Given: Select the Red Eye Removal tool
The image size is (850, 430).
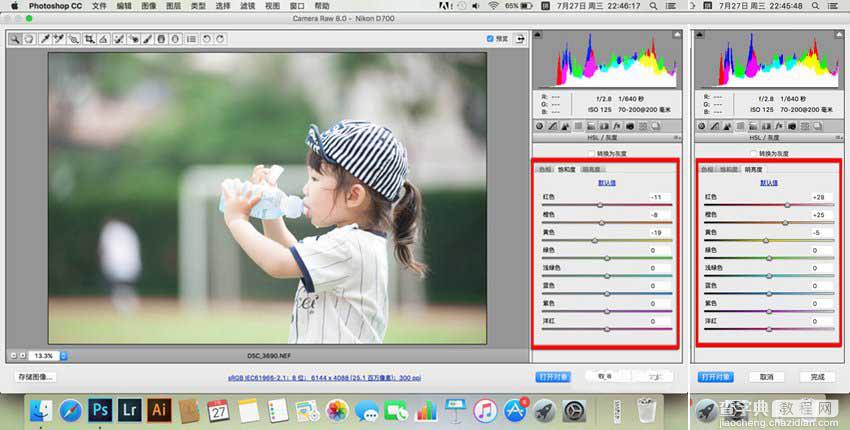Looking at the screenshot, I should pos(133,39).
